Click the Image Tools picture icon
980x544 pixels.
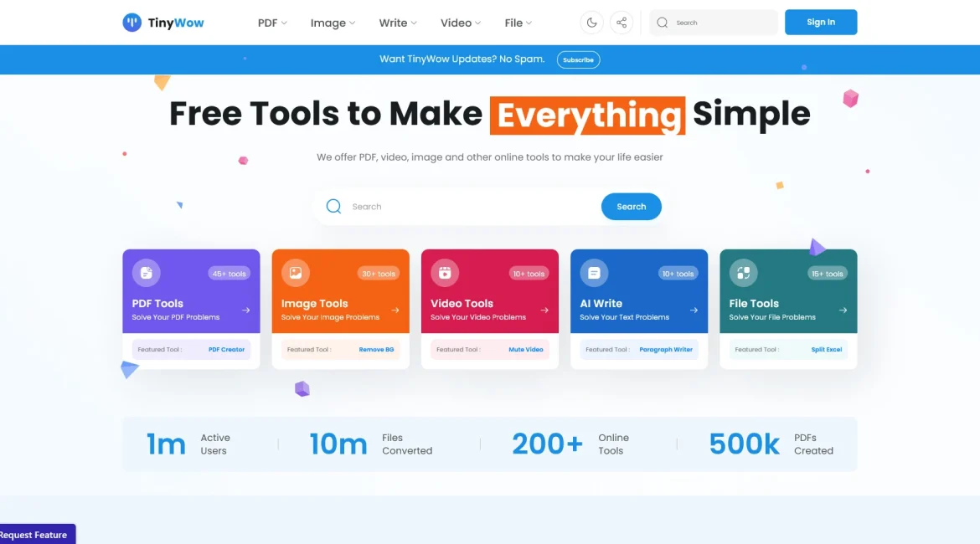pos(296,273)
